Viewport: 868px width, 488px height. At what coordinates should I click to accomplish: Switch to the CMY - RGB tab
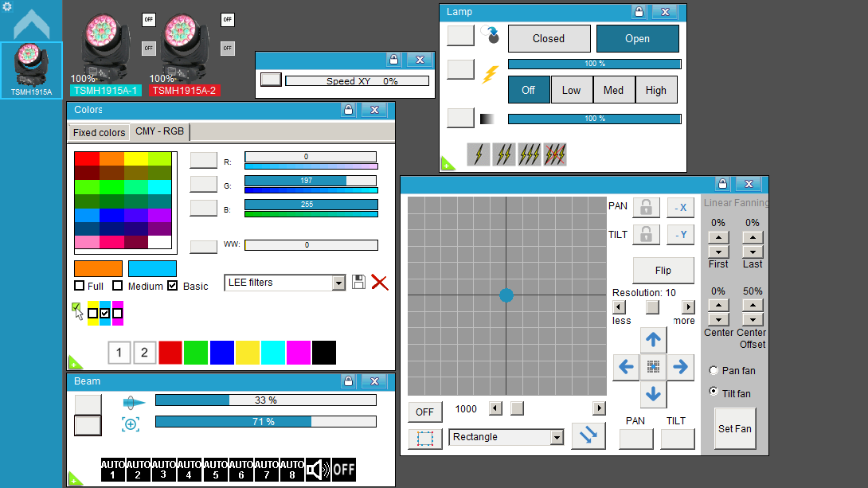click(159, 131)
